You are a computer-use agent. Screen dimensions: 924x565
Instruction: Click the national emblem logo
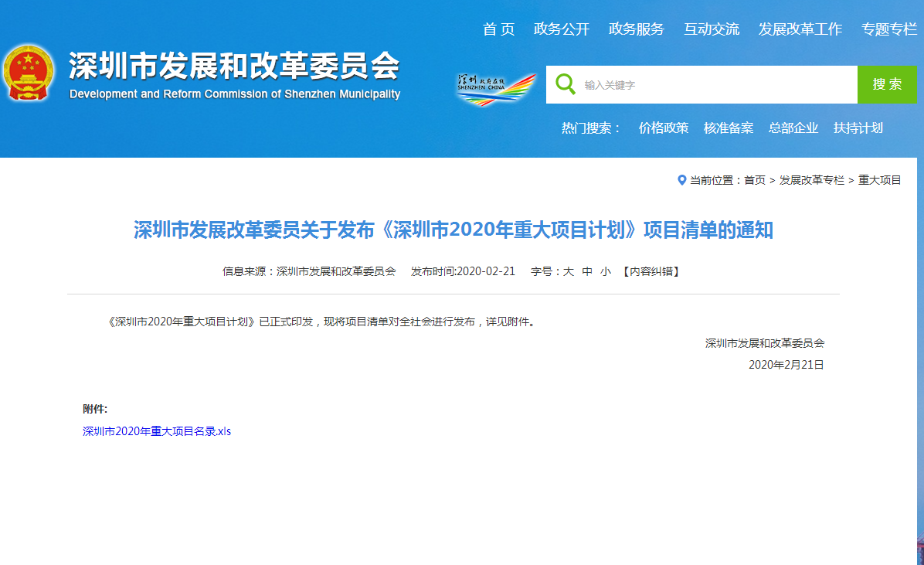29,73
